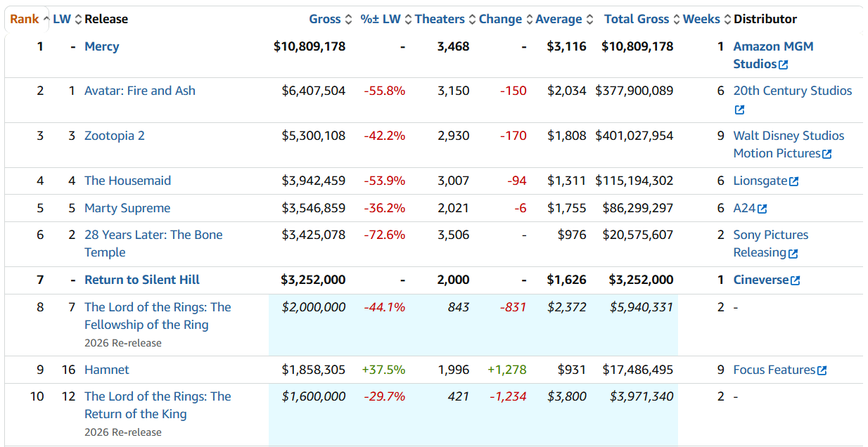The image size is (868, 447).
Task: Click external link icon after Sony Pictures Releasing
Action: 793,253
